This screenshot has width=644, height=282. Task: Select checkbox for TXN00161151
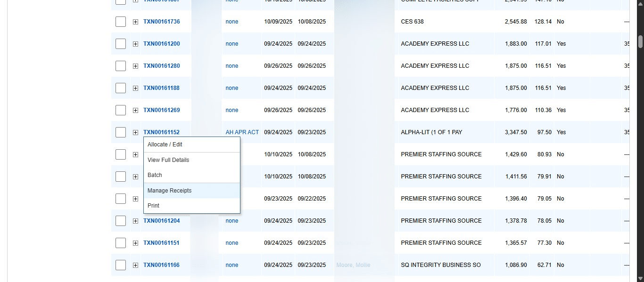121,242
